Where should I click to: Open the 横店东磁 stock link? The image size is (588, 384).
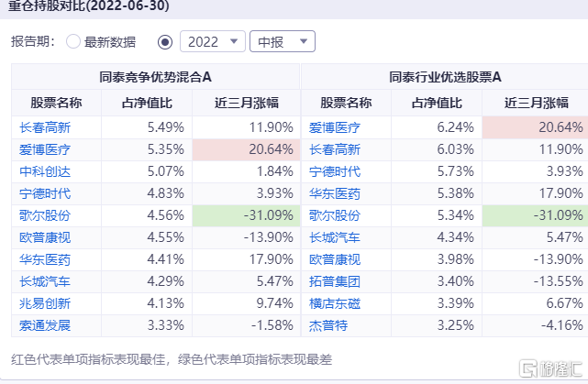coord(335,302)
